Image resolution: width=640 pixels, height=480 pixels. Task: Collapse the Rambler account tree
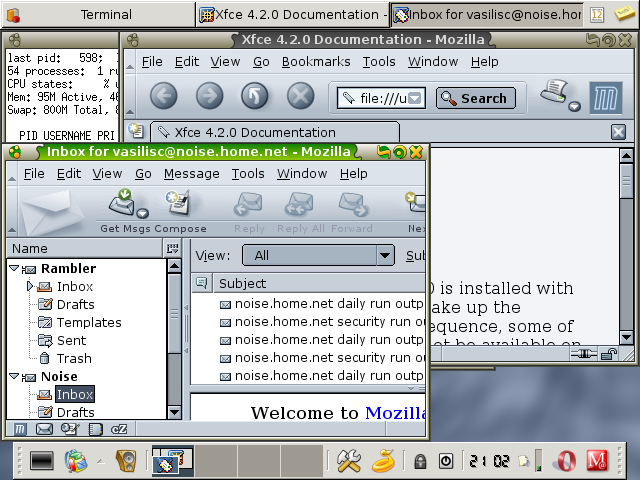click(14, 268)
